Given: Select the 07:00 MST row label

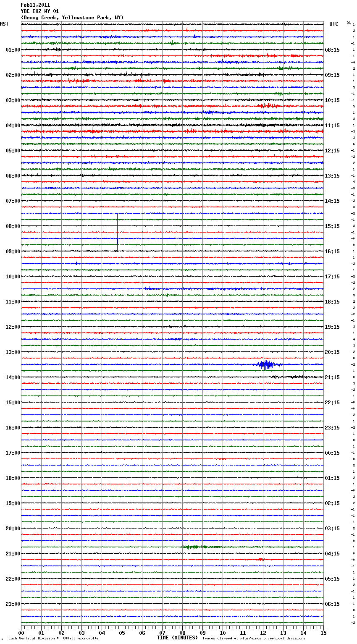Looking at the screenshot, I should (13, 201).
